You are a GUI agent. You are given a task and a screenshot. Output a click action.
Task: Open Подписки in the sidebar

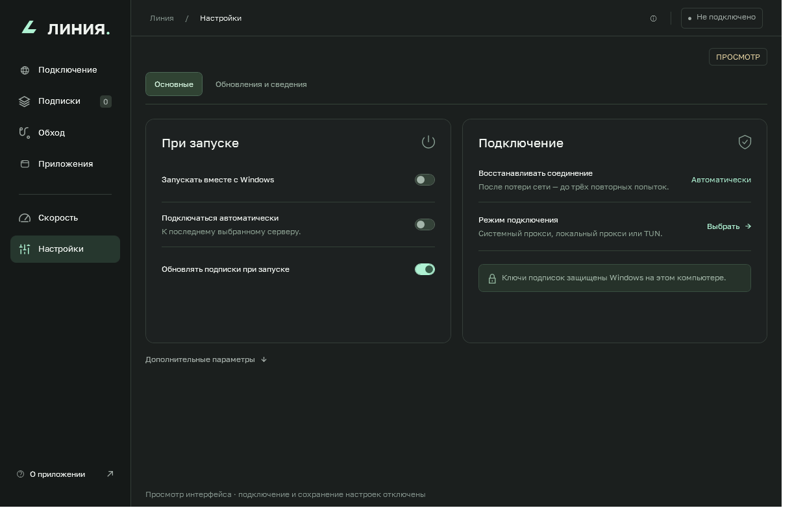point(65,101)
